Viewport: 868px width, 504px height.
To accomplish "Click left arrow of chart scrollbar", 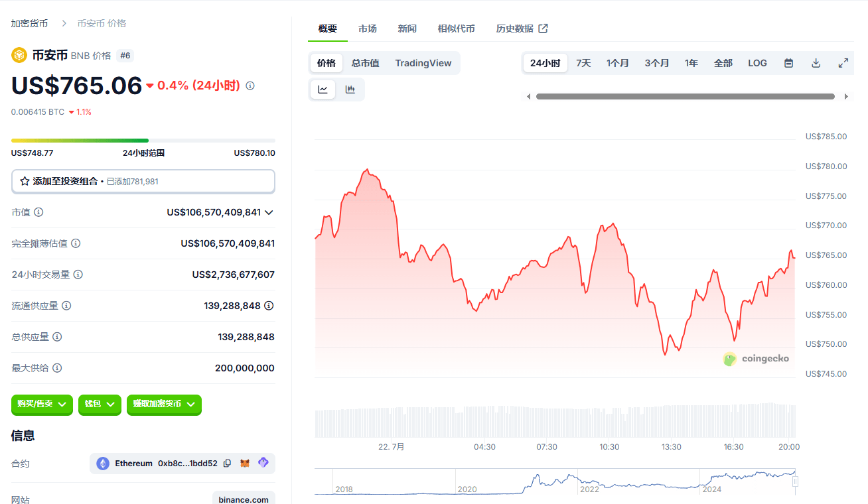I will [528, 97].
